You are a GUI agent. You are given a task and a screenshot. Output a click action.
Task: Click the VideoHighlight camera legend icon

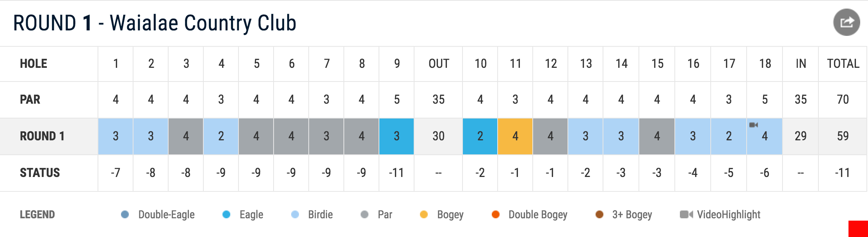[686, 214]
